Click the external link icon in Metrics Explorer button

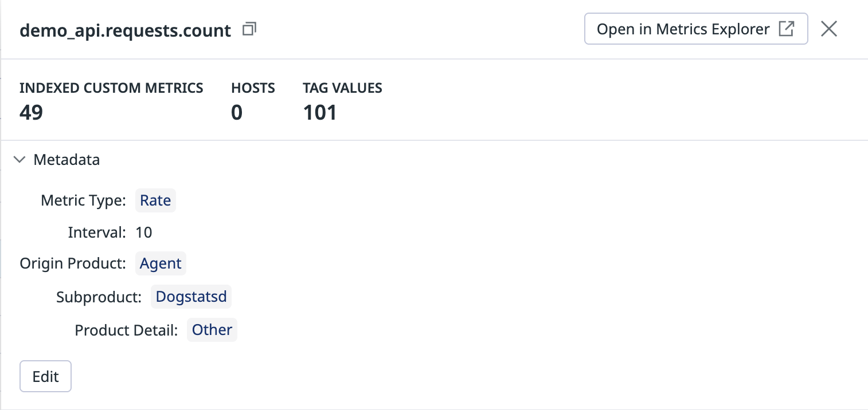pyautogui.click(x=786, y=29)
